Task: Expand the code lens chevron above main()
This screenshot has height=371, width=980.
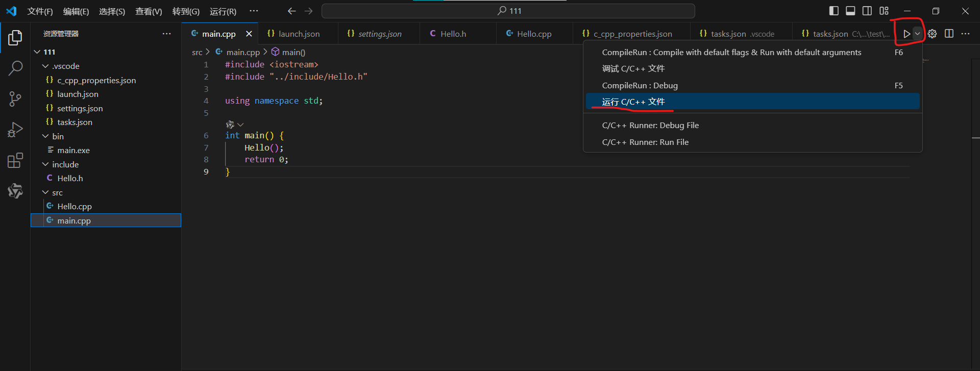Action: tap(240, 125)
